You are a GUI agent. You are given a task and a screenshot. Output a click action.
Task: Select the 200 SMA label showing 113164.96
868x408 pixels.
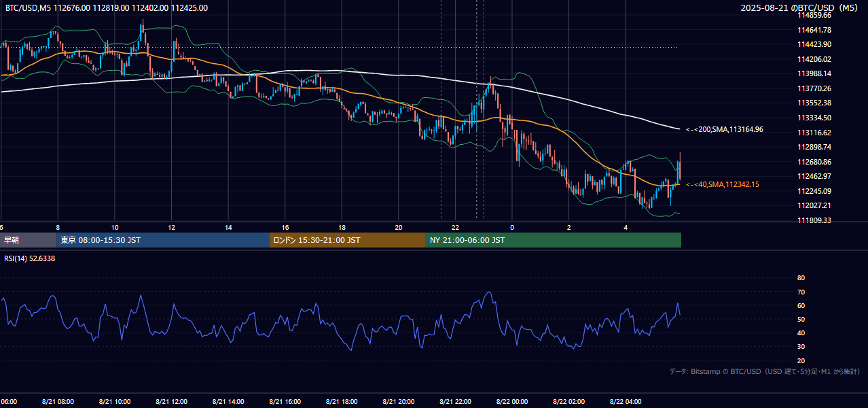tap(725, 129)
